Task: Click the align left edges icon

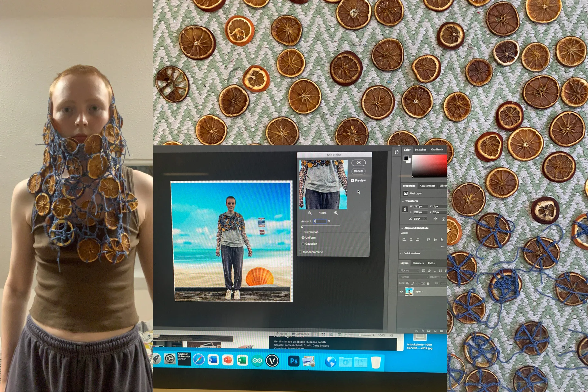Action: (404, 239)
